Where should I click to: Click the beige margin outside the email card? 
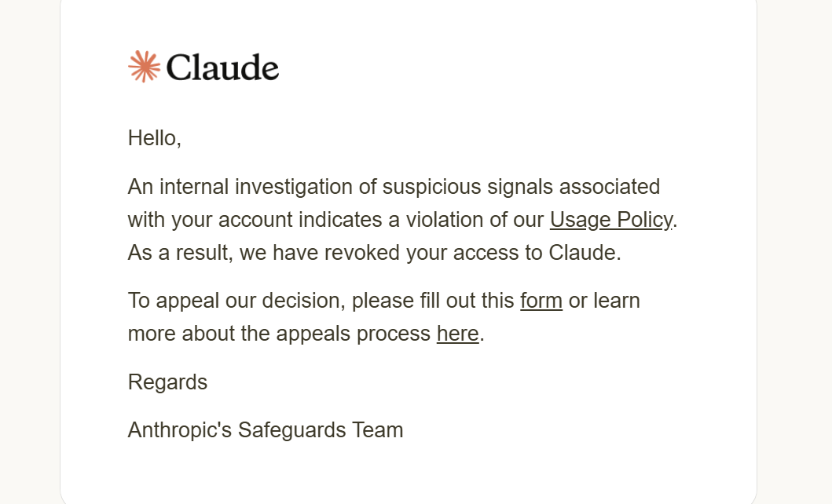(29, 252)
